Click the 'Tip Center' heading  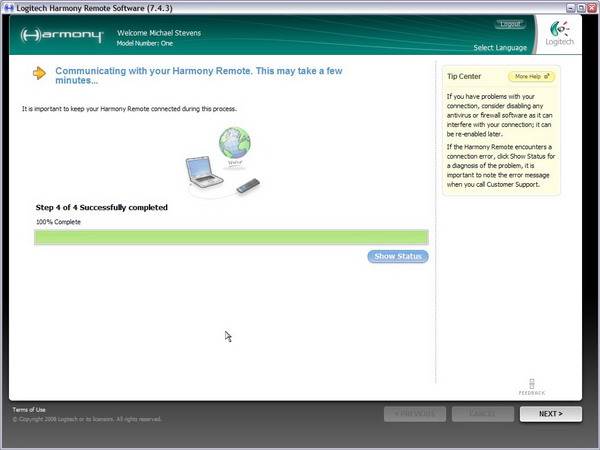tap(464, 76)
